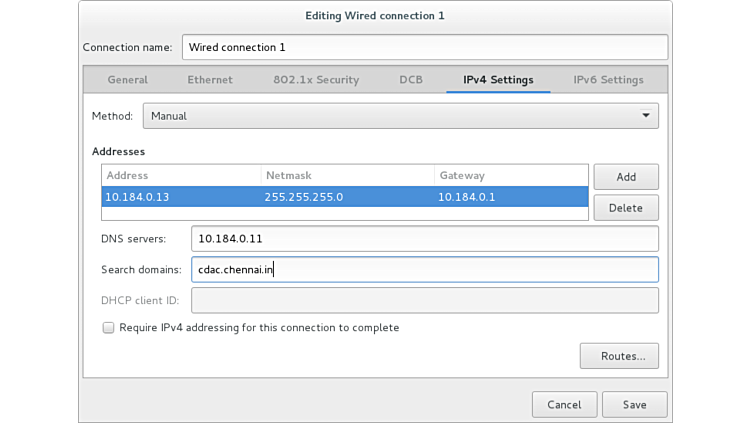
Task: Enable Require IPv4 addressing checkbox
Action: coord(108,328)
